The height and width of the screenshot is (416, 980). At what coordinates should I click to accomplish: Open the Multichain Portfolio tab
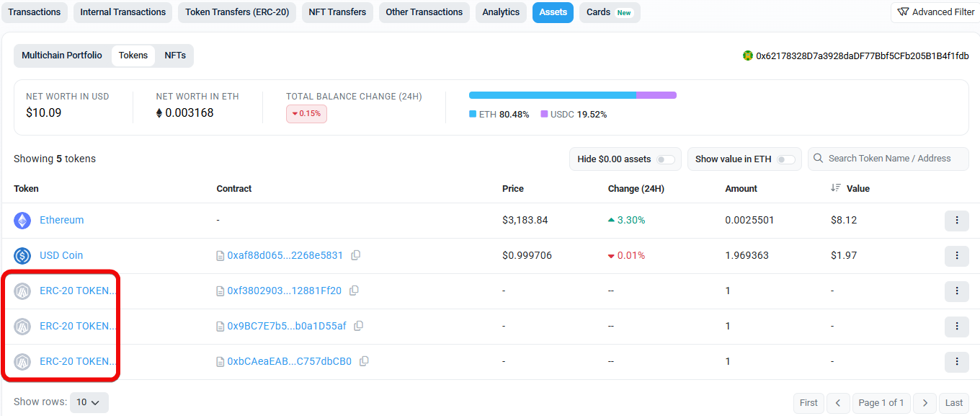pos(62,56)
